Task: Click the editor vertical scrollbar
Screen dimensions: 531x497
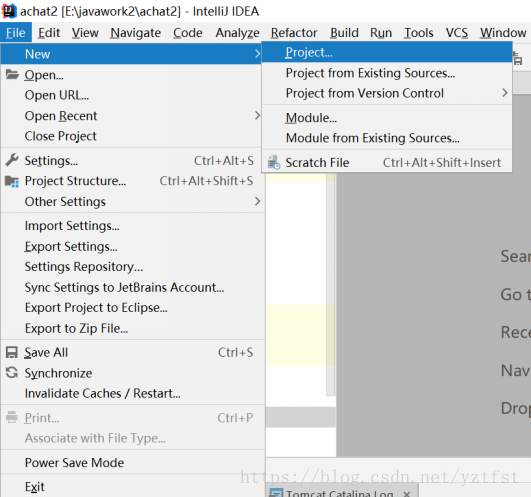Action: pyautogui.click(x=331, y=284)
